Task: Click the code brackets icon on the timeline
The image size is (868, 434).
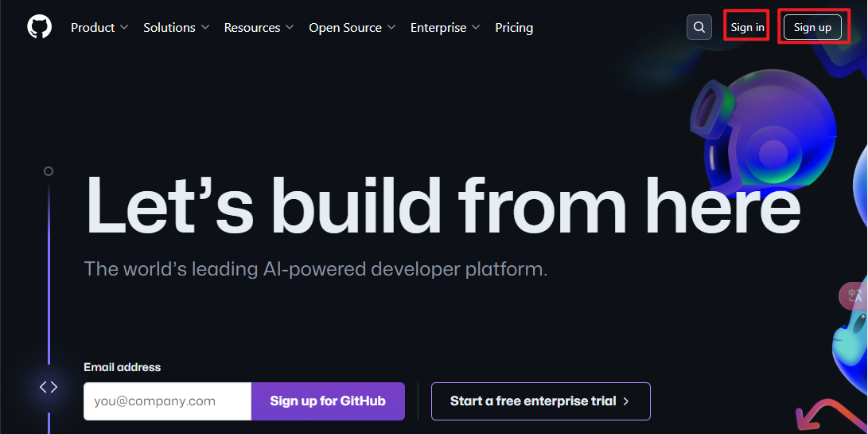Action: (49, 387)
